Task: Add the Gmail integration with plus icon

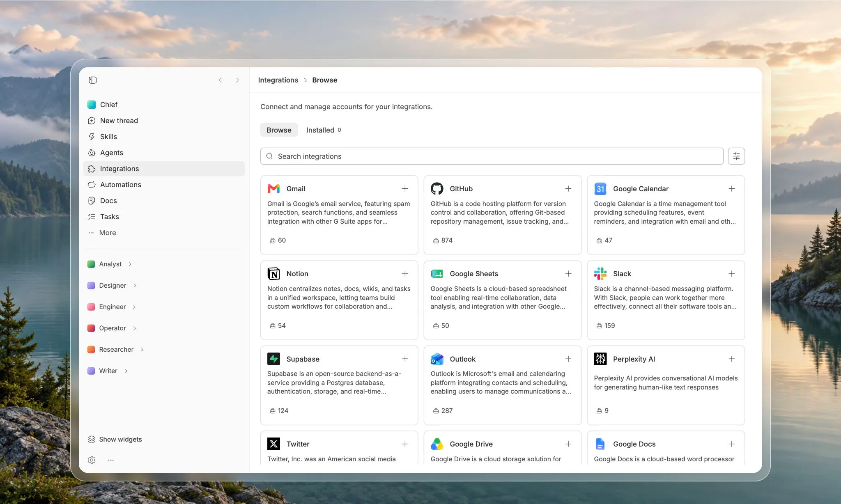Action: click(x=405, y=188)
